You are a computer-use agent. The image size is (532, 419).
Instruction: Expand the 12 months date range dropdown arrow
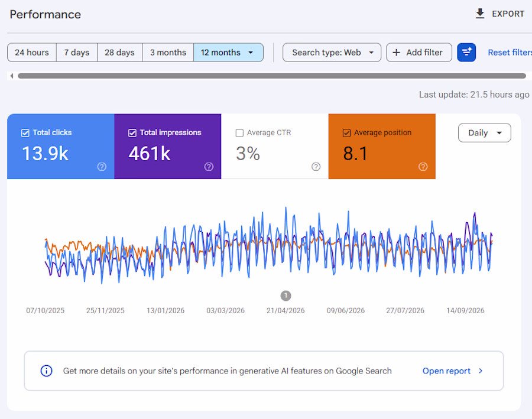[x=251, y=53]
